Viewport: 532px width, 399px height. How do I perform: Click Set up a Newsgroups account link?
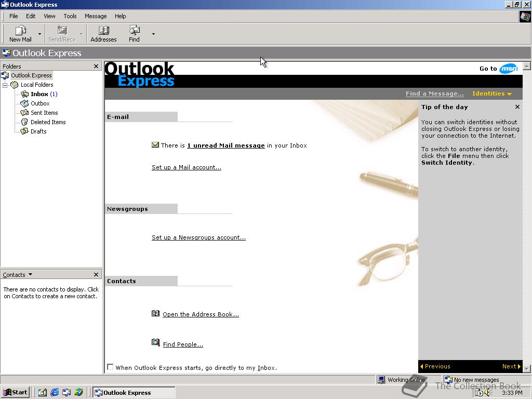[198, 237]
